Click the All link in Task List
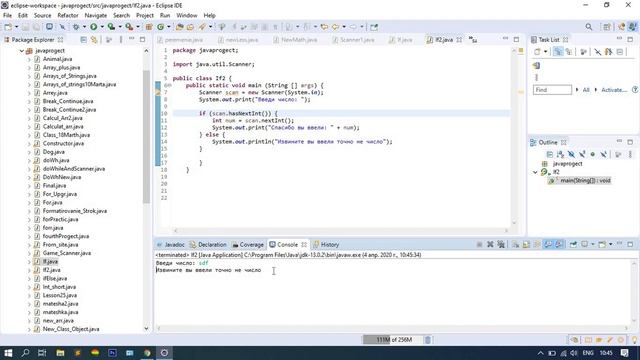Screen dimensions: 640x360 [586, 90]
